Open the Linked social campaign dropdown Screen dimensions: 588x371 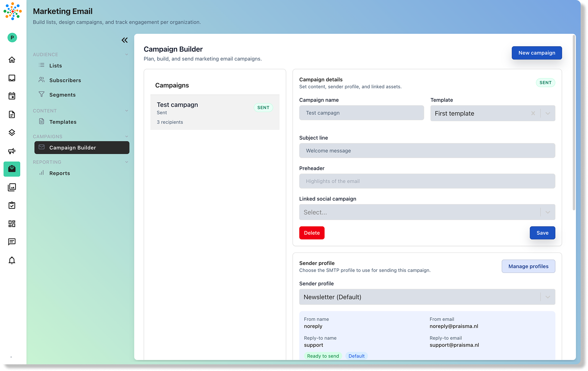pyautogui.click(x=427, y=212)
